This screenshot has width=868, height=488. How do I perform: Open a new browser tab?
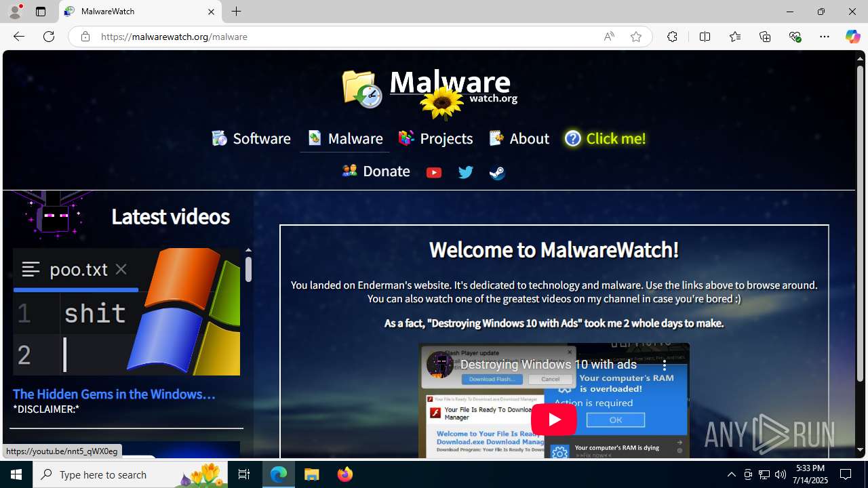236,12
